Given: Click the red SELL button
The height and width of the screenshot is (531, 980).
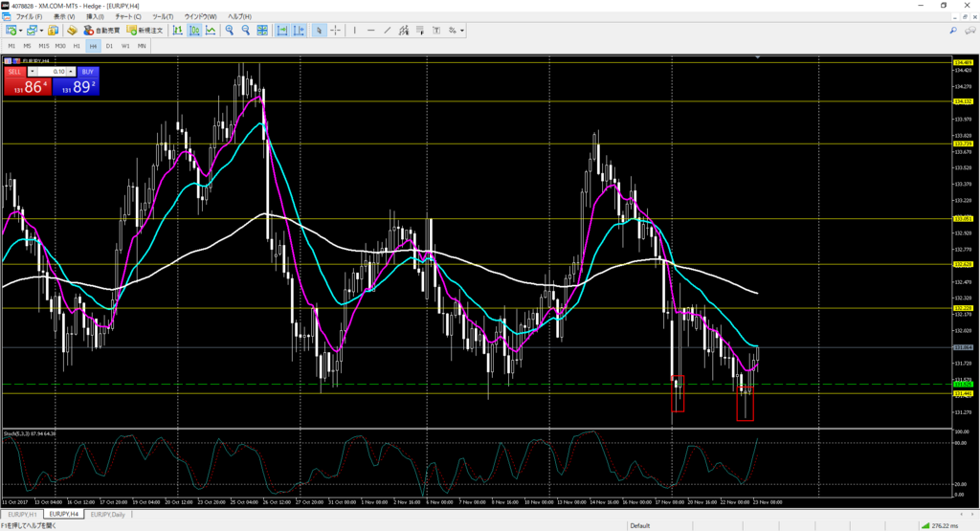Looking at the screenshot, I should coord(15,72).
